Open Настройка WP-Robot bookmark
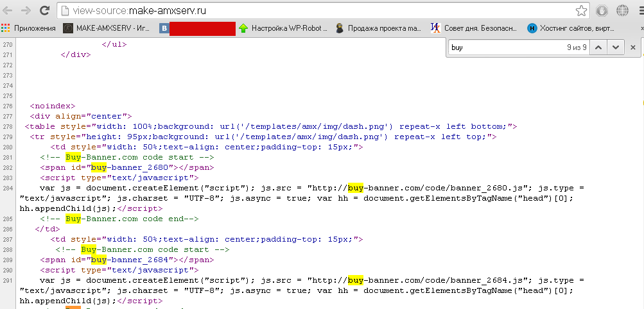The image size is (644, 309). tap(283, 28)
